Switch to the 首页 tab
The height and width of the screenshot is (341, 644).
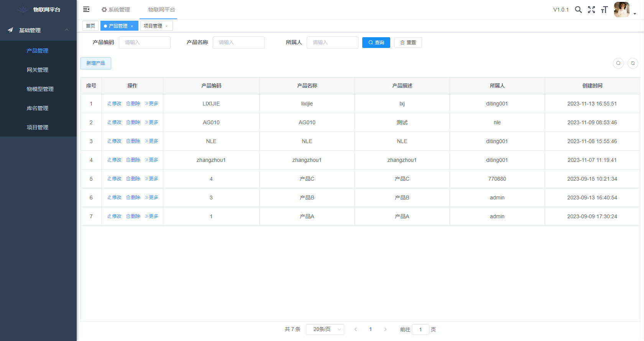click(90, 26)
